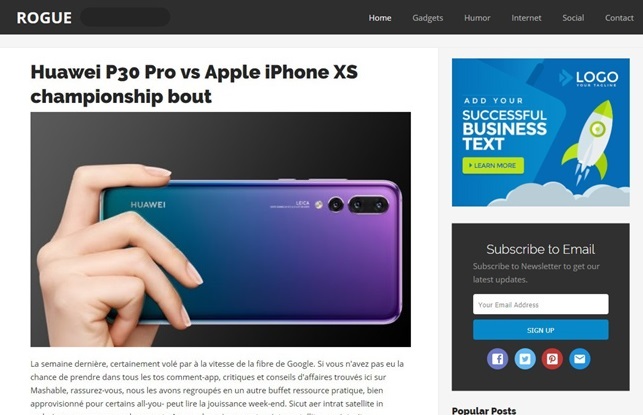Click the Huawei phone article image
Viewport: 643px width, 415px height.
pyautogui.click(x=221, y=229)
